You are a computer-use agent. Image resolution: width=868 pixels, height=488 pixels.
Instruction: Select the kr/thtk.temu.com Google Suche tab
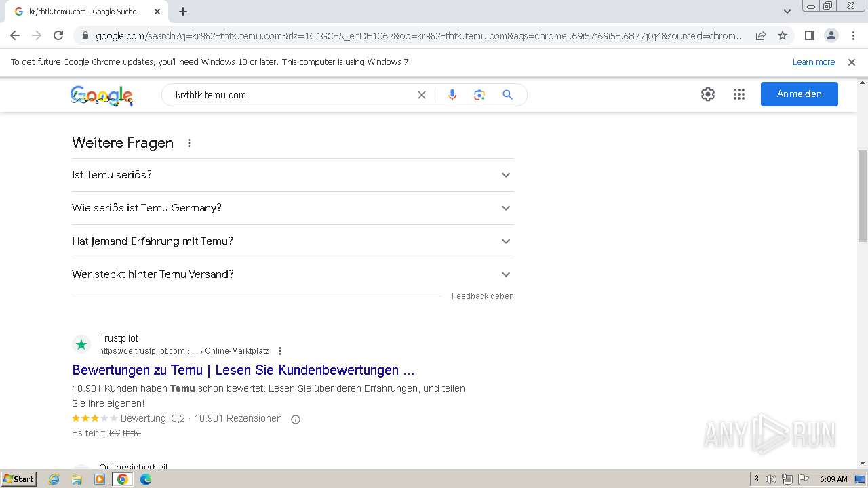point(86,12)
